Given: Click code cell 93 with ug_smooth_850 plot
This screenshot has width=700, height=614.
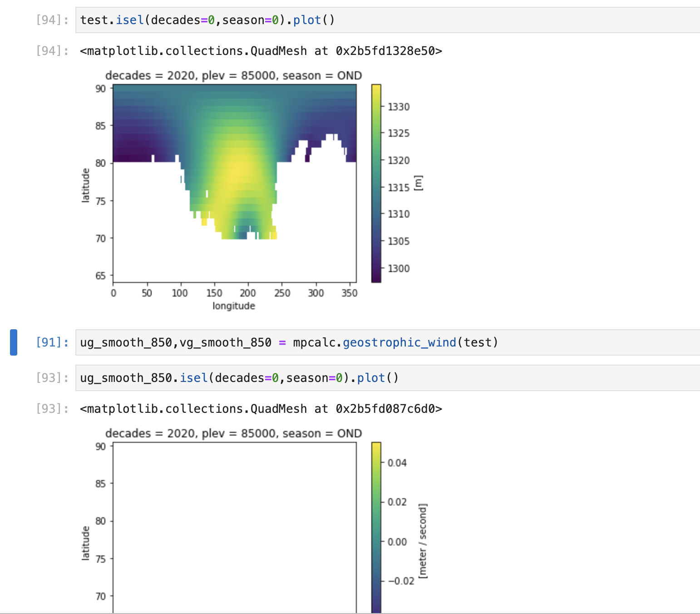Looking at the screenshot, I should click(388, 378).
